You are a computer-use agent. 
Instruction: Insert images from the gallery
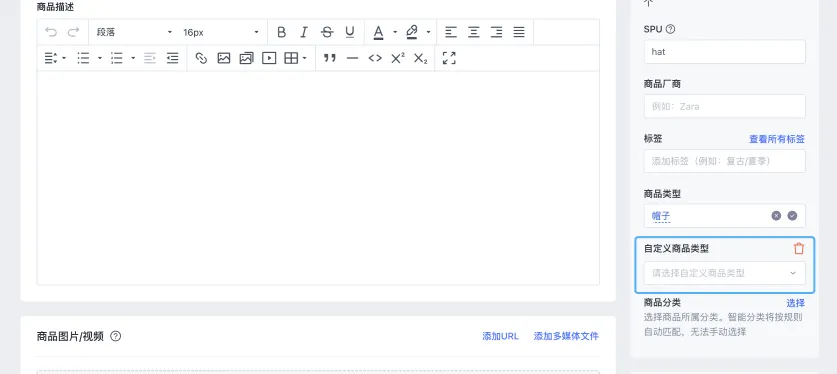[x=246, y=58]
